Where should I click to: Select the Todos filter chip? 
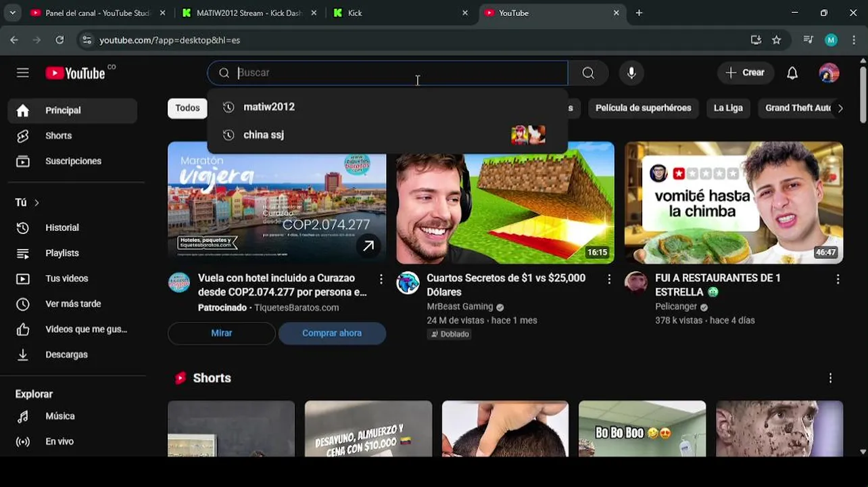187,108
